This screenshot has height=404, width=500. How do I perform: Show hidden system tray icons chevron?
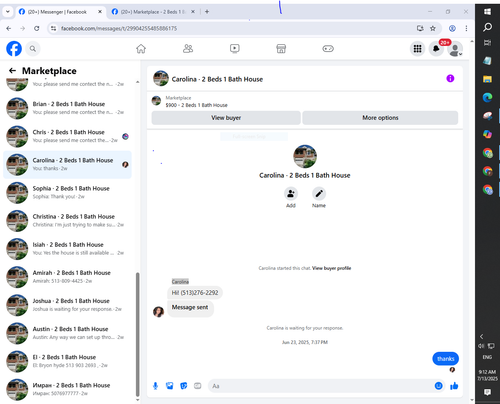(481, 336)
